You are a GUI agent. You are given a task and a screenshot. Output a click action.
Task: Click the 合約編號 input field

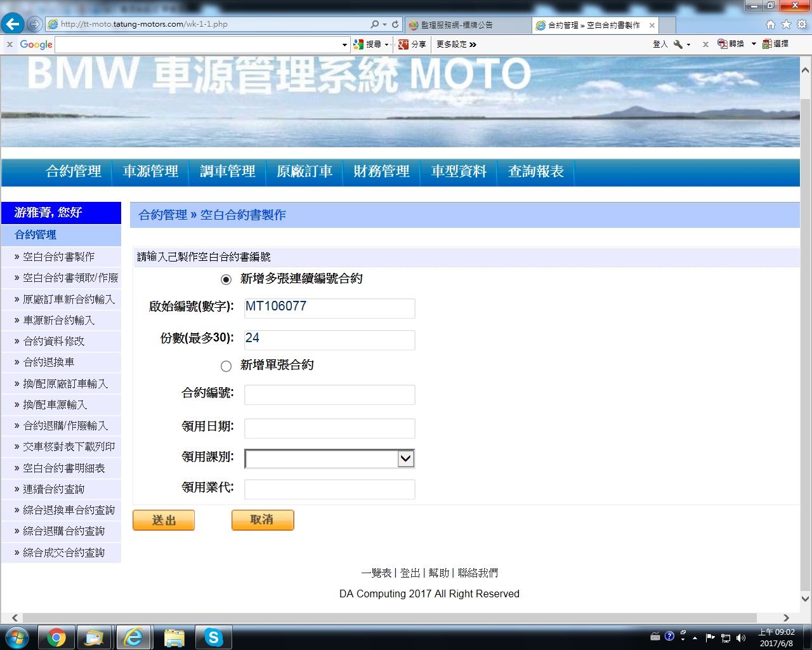click(330, 395)
